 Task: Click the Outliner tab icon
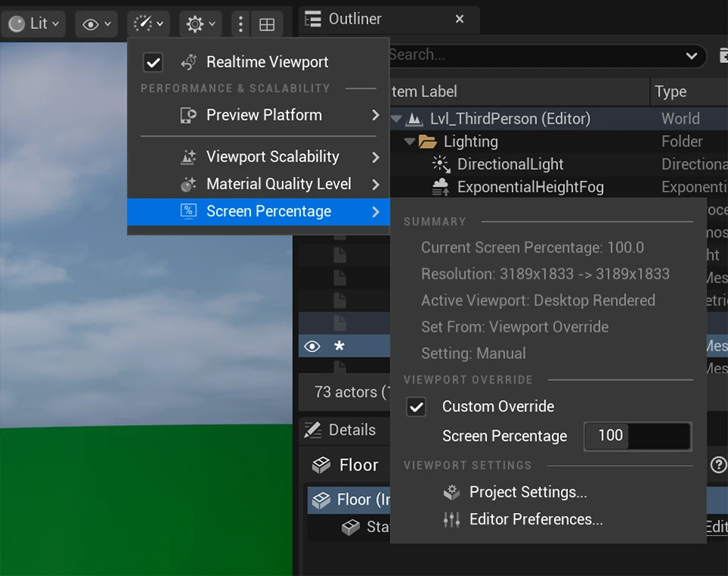[313, 19]
